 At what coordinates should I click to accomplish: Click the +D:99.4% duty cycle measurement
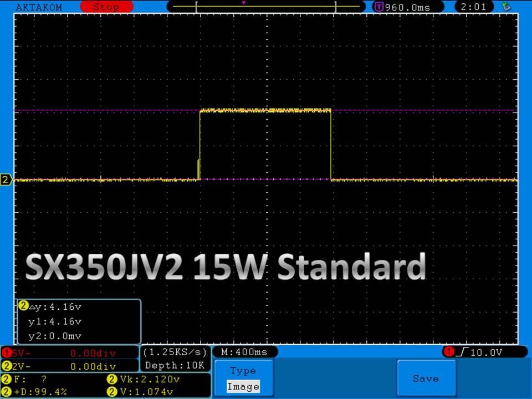point(39,392)
